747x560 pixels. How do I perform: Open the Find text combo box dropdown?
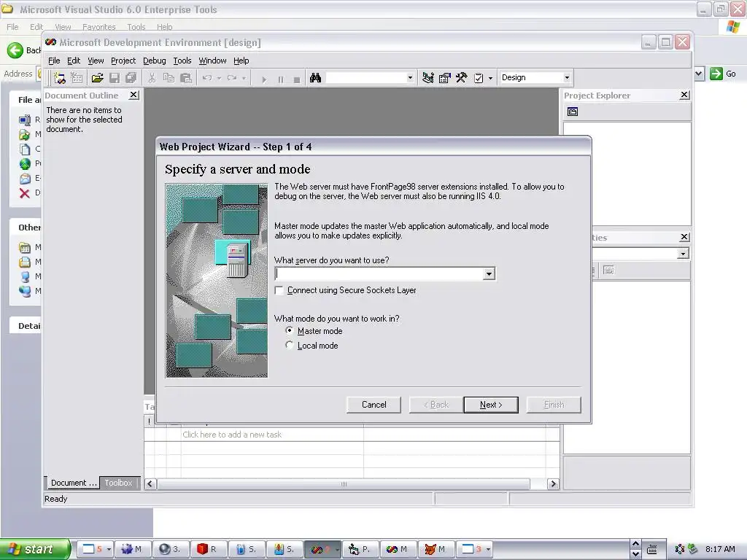[410, 77]
